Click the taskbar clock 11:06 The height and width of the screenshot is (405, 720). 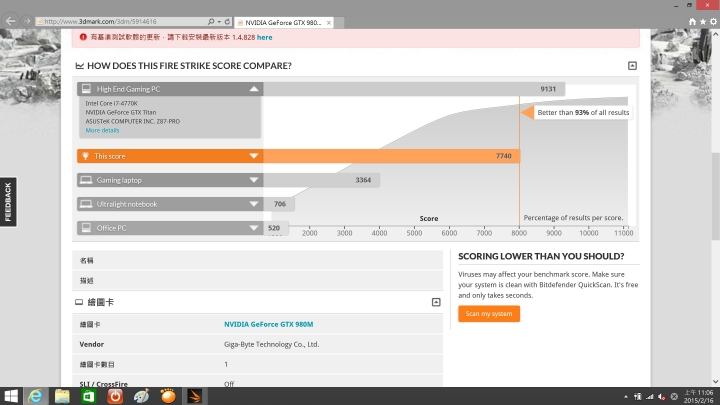click(x=698, y=396)
